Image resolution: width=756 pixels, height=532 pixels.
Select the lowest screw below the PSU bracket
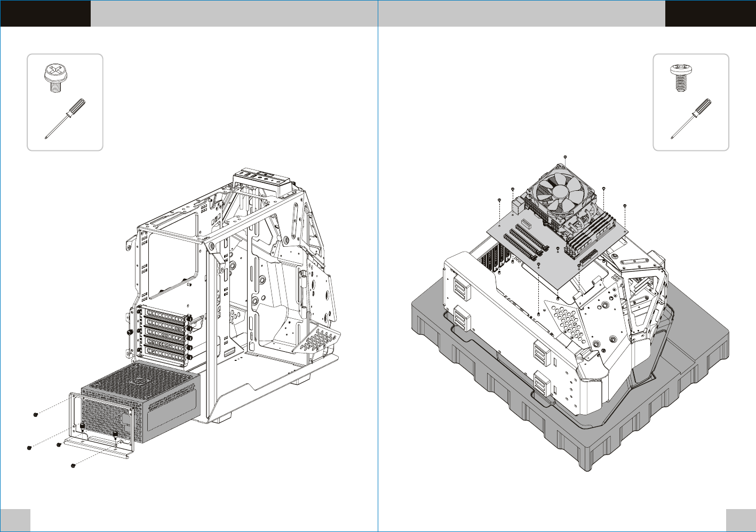click(x=74, y=466)
